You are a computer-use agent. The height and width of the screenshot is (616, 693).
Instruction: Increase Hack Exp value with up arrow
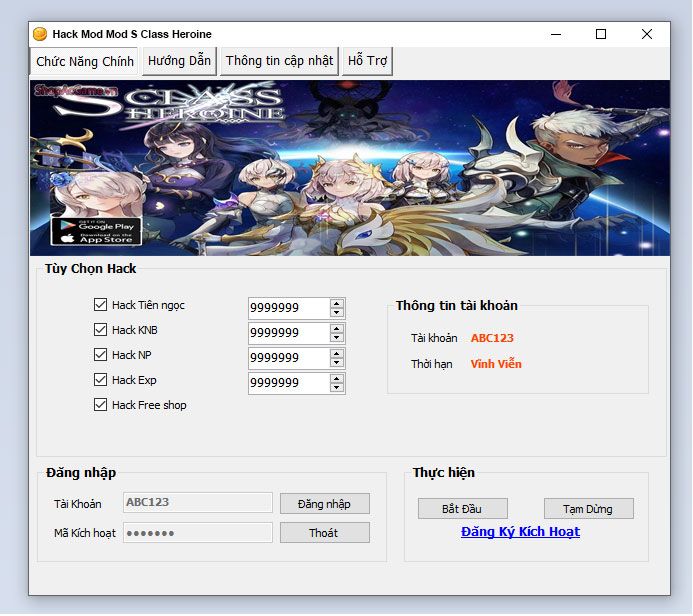tap(337, 379)
